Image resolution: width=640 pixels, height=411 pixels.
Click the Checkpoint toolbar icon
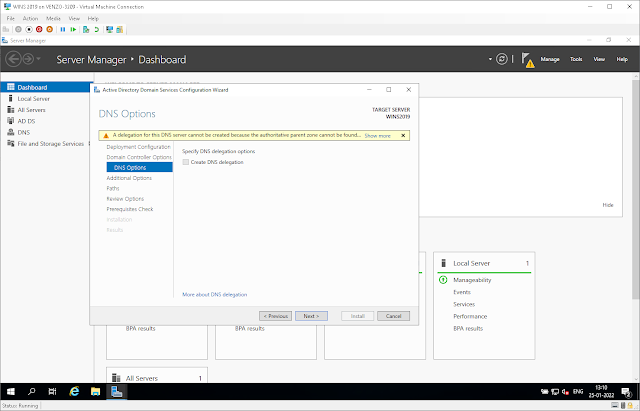[86, 29]
